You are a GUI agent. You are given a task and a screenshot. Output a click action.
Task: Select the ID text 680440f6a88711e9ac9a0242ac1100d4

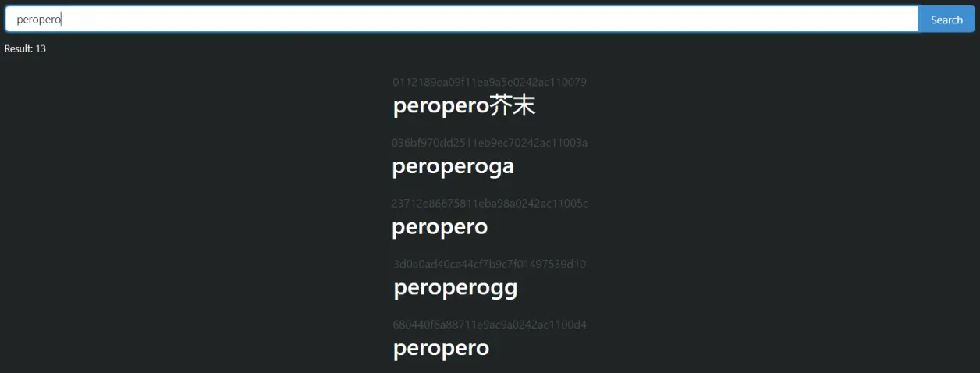pyautogui.click(x=489, y=325)
